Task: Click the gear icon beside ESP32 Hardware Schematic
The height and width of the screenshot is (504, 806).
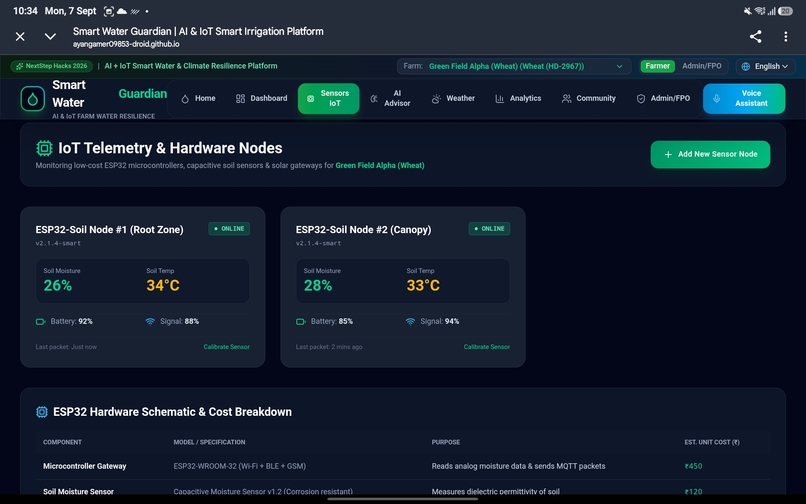Action: [42, 412]
